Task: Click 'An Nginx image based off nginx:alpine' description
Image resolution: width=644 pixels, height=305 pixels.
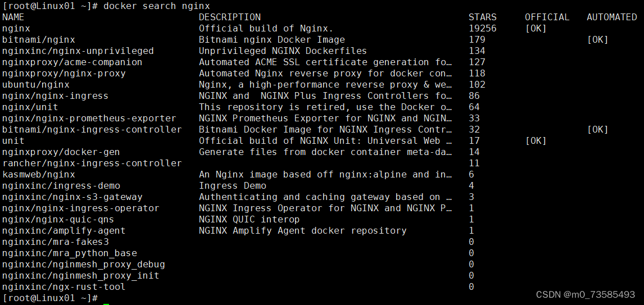Action: pyautogui.click(x=325, y=175)
